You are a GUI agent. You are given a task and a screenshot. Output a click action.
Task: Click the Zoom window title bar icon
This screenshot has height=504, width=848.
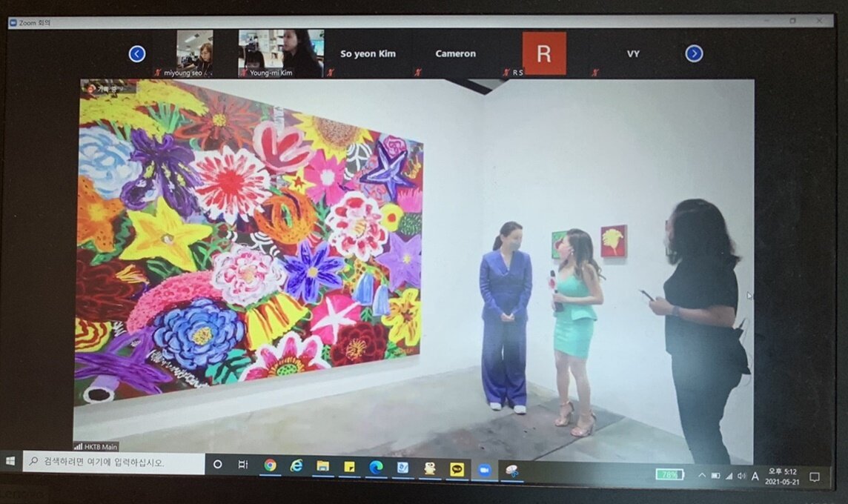click(13, 23)
